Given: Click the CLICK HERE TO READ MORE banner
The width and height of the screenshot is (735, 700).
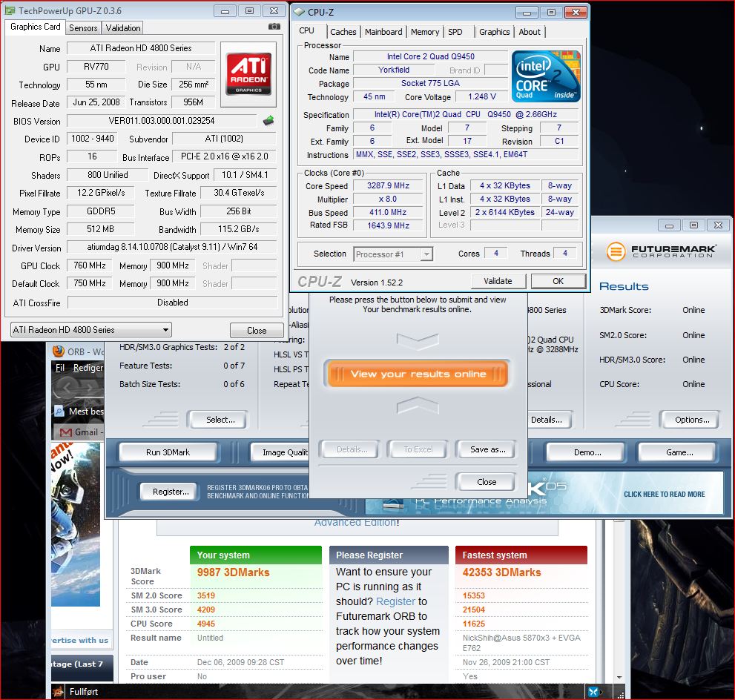Looking at the screenshot, I should pos(665,495).
